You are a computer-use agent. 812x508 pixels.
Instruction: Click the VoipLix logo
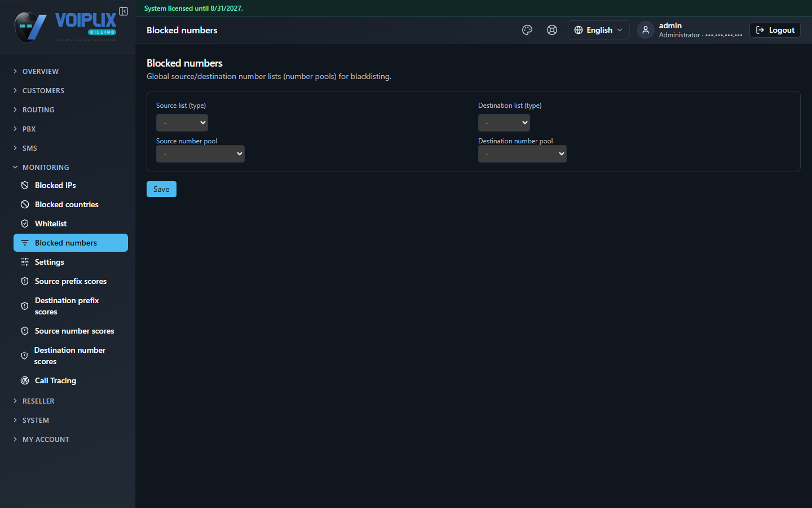pos(65,27)
